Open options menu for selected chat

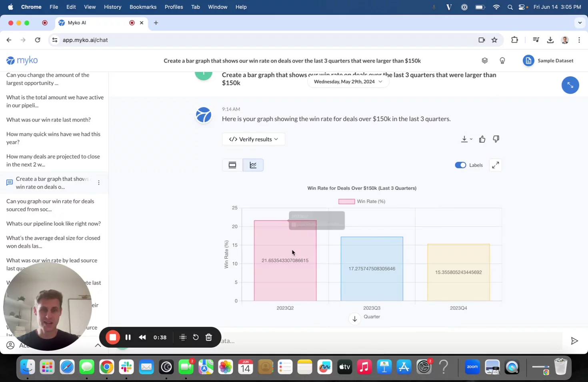[x=99, y=183]
